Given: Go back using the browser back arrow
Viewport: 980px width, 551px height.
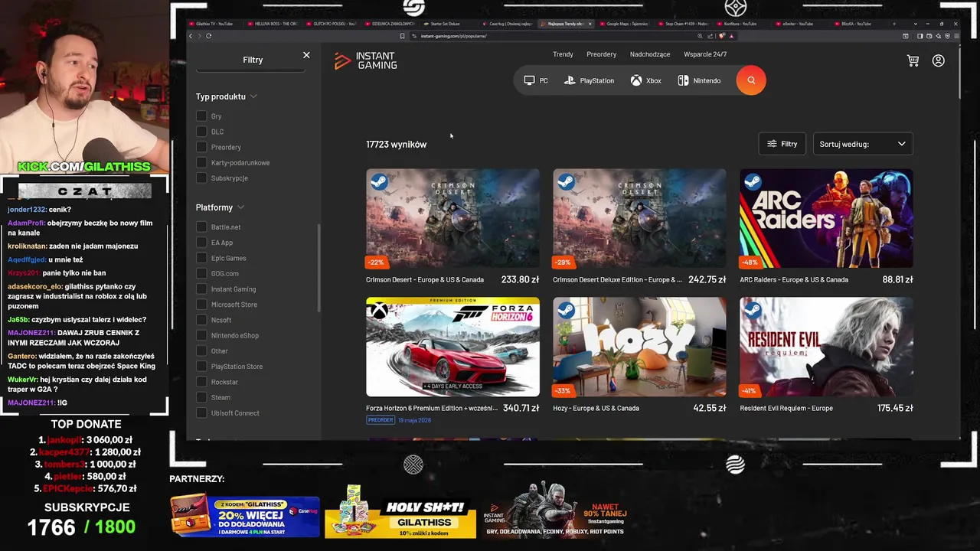Looking at the screenshot, I should (191, 36).
